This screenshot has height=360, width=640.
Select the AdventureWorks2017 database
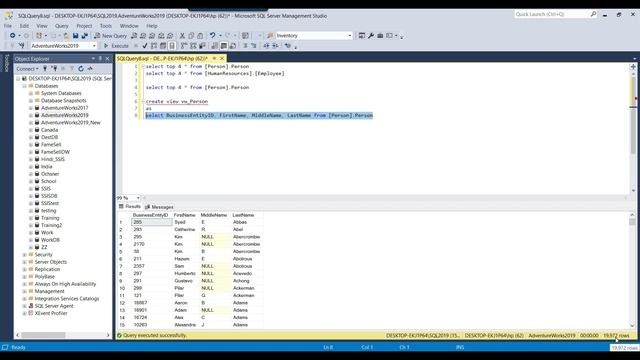tap(64, 108)
